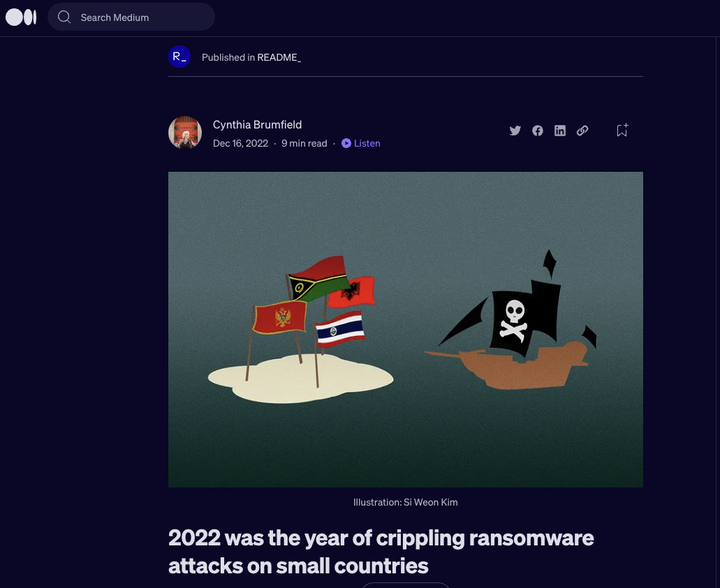720x588 pixels.
Task: Click the Search Medium input field
Action: tap(140, 17)
